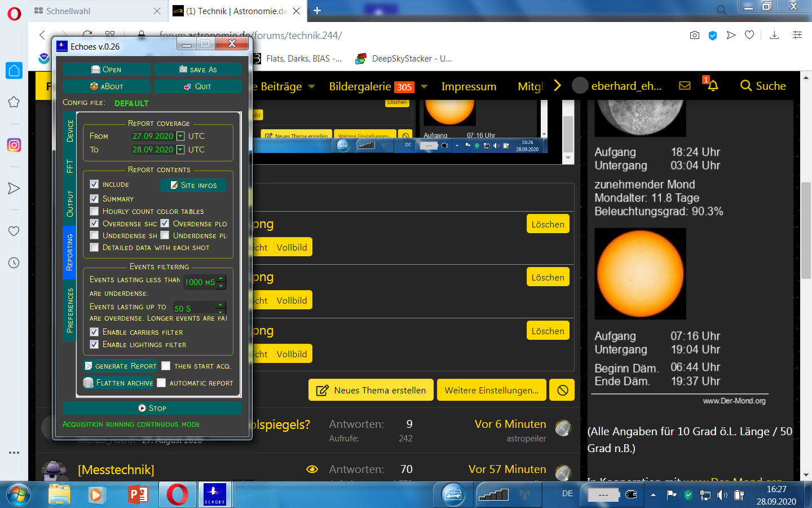The image size is (812, 508).
Task: Open Opera easy setup sliders icon
Action: pyautogui.click(x=797, y=35)
